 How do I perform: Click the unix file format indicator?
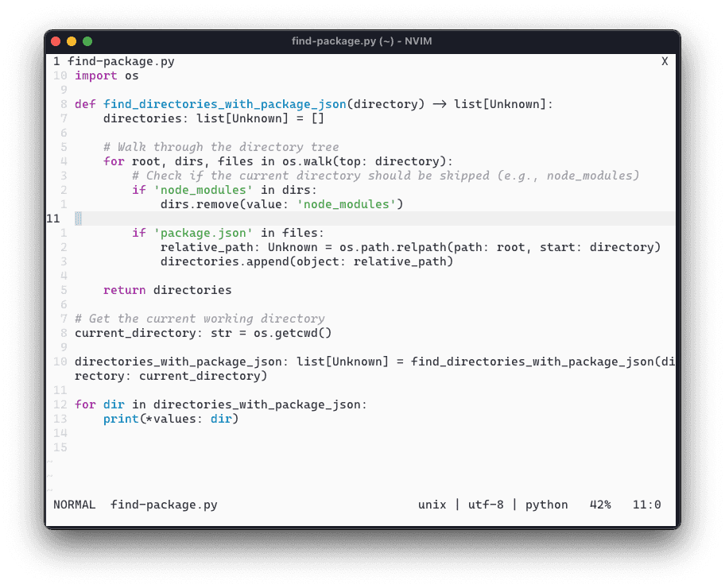tap(432, 505)
